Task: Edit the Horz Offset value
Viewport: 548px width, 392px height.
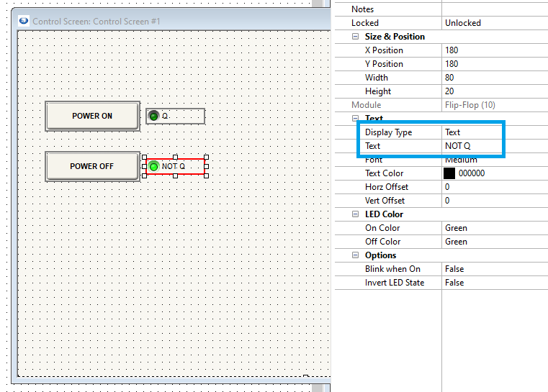Action: tap(495, 187)
